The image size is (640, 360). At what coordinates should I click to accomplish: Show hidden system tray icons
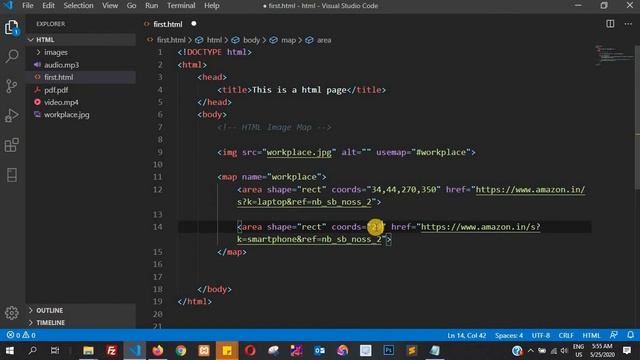(x=531, y=351)
